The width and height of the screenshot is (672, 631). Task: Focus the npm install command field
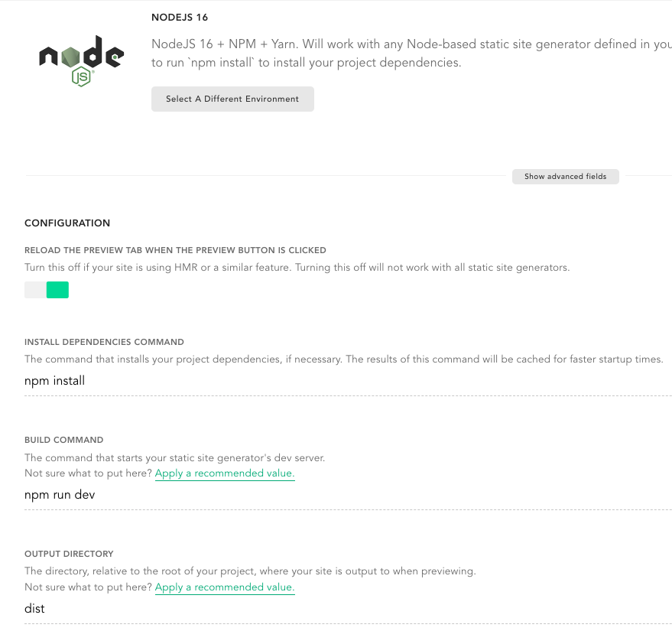pos(348,381)
